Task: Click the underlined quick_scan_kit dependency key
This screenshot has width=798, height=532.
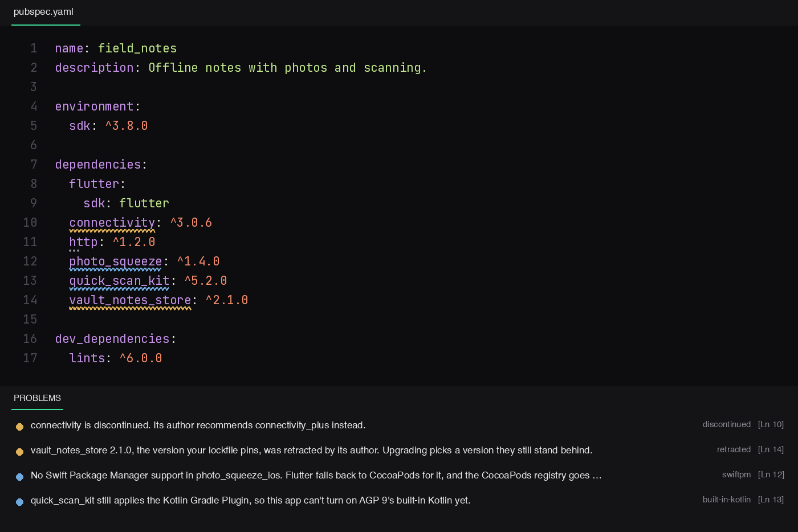Action: pos(119,281)
